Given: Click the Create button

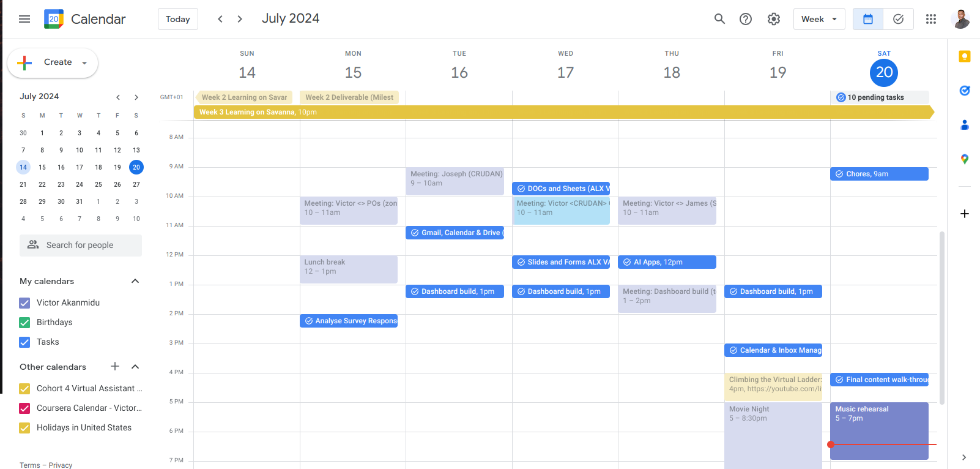Looking at the screenshot, I should point(52,62).
